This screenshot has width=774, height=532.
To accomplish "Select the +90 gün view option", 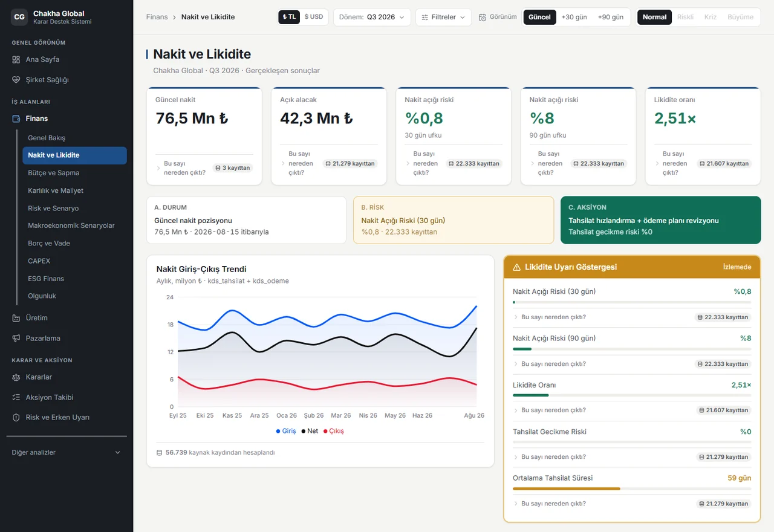I will click(x=611, y=17).
